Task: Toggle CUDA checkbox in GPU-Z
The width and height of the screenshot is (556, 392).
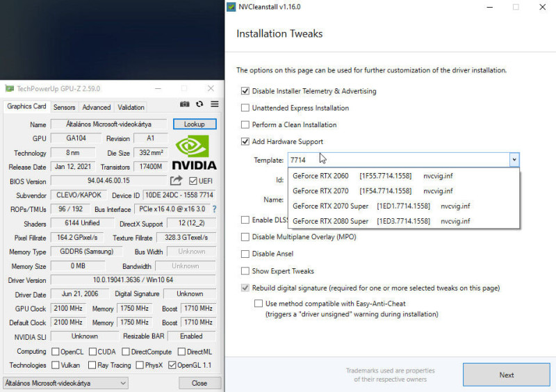Action: (x=92, y=352)
